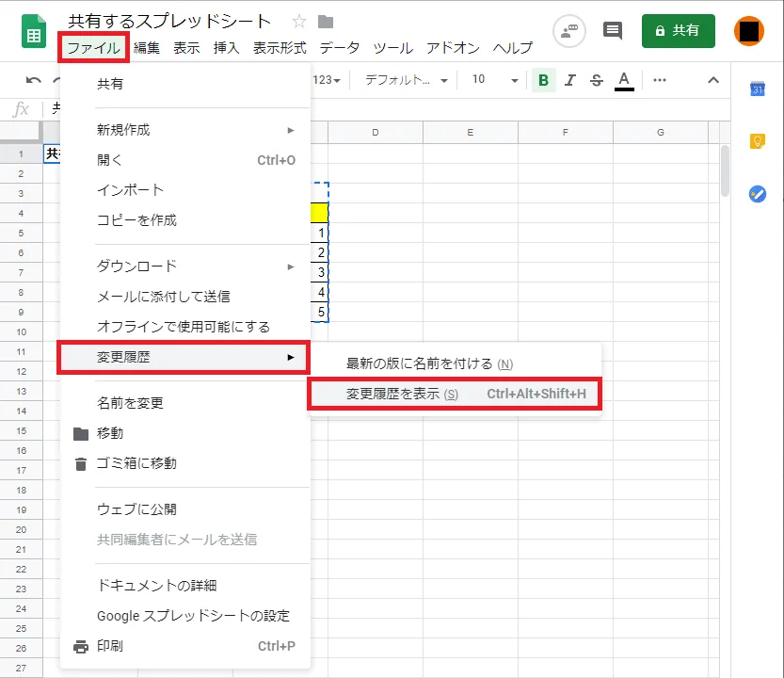This screenshot has width=784, height=678.
Task: Expand the 変更履歴 submenu
Action: point(184,357)
